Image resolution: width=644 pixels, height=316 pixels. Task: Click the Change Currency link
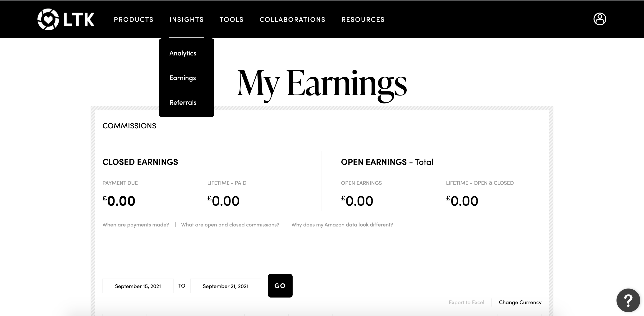pos(520,302)
